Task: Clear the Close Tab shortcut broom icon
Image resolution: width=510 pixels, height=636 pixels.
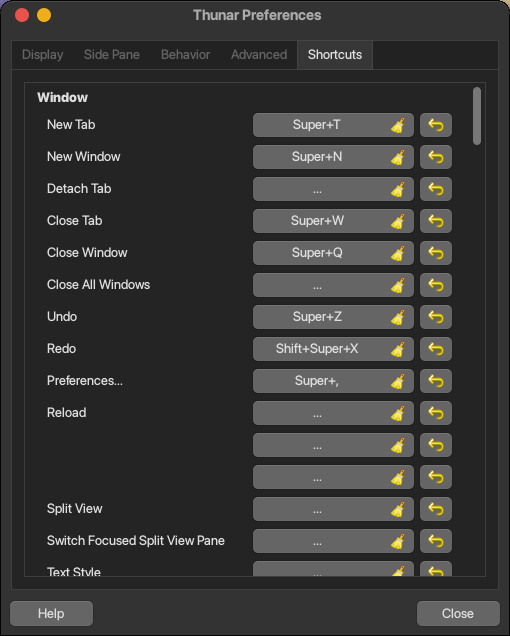Action: [x=398, y=221]
